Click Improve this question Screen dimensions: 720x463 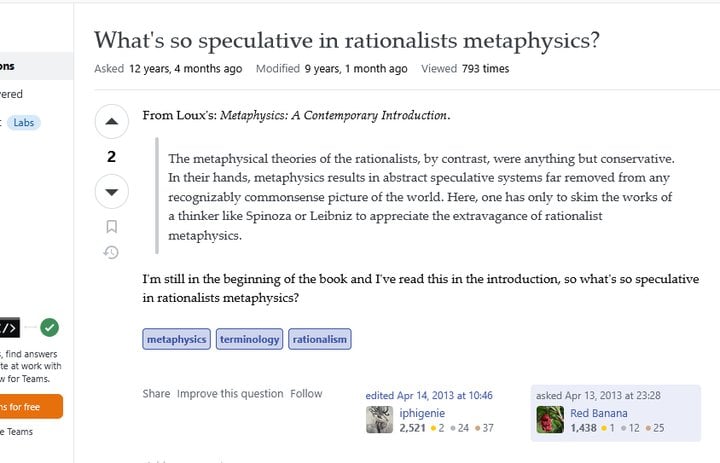click(230, 394)
